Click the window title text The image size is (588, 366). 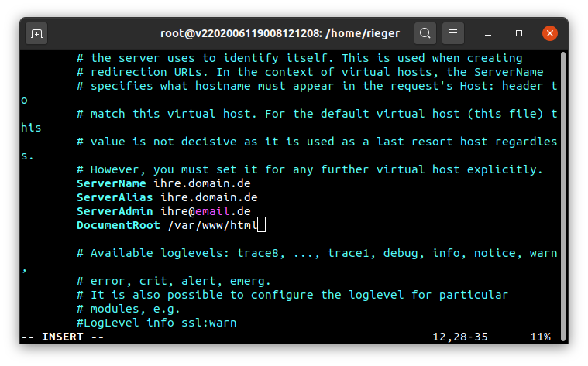pos(280,34)
